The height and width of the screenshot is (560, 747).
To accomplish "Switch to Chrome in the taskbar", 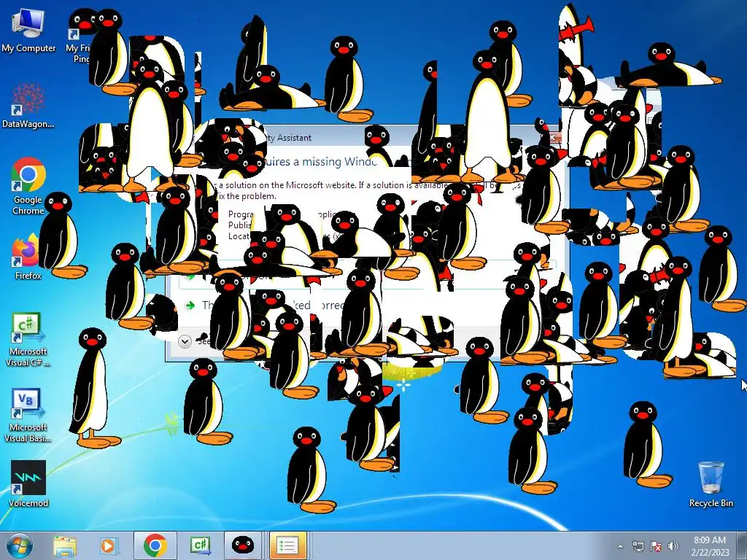I will click(x=155, y=545).
